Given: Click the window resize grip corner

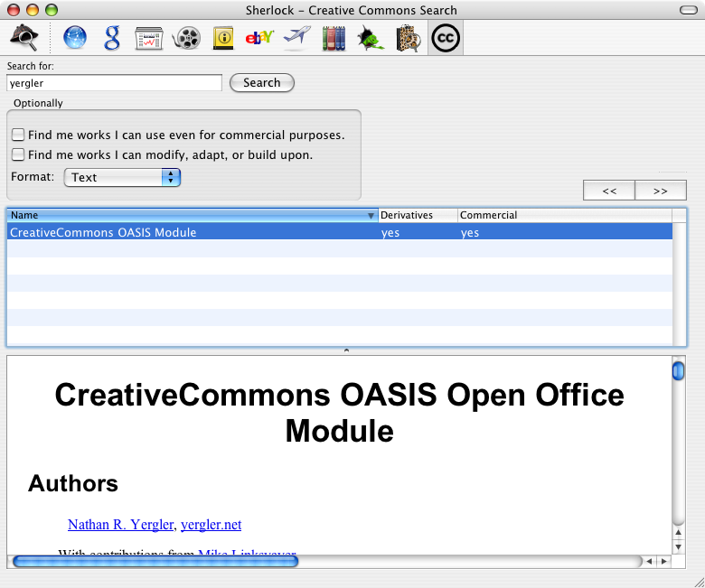Looking at the screenshot, I should 699,583.
